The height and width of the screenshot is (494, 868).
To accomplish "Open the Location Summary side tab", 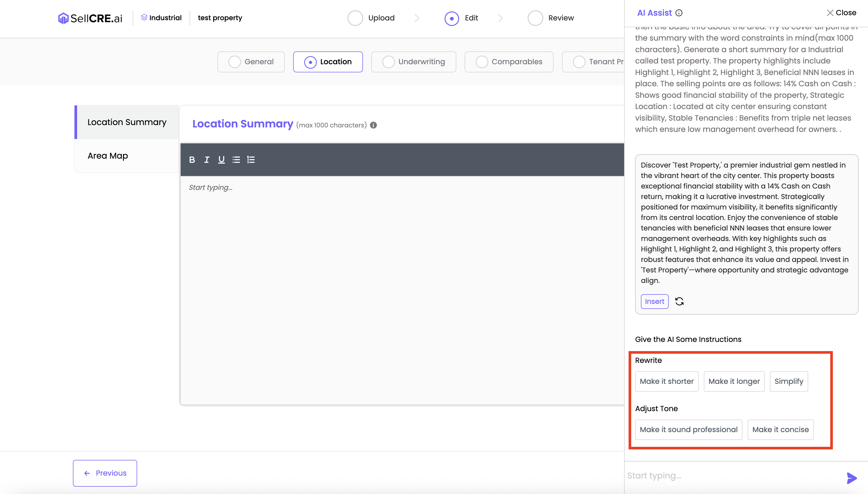I will (x=127, y=122).
